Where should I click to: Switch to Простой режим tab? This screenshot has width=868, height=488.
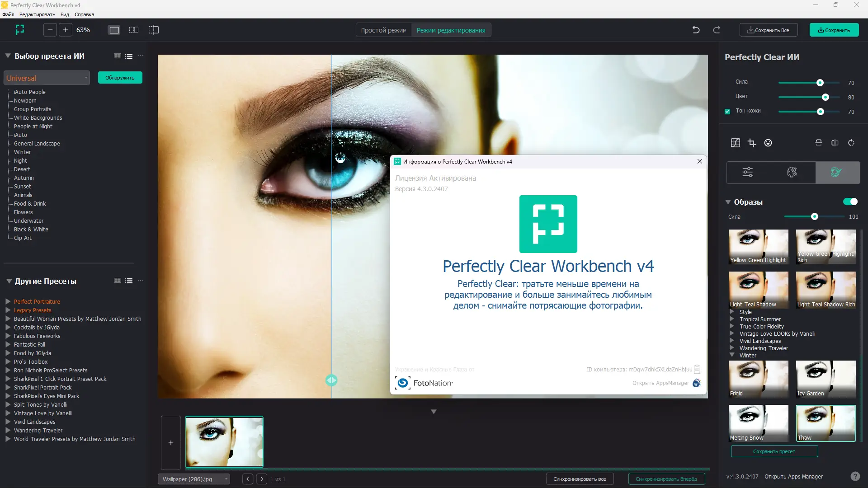pos(383,30)
